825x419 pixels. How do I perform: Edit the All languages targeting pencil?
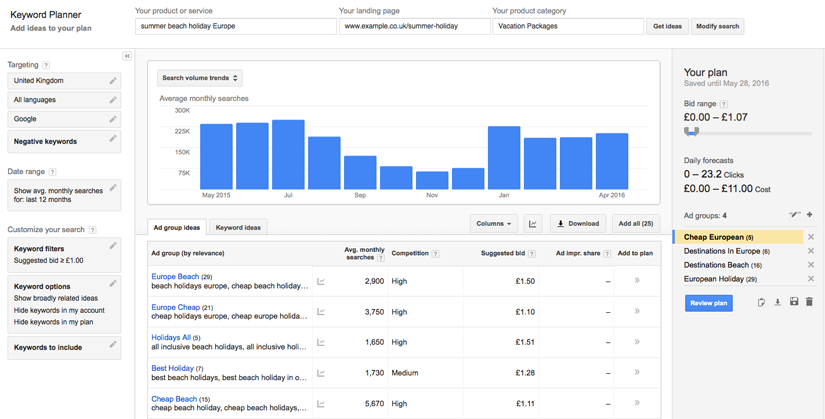(x=113, y=99)
